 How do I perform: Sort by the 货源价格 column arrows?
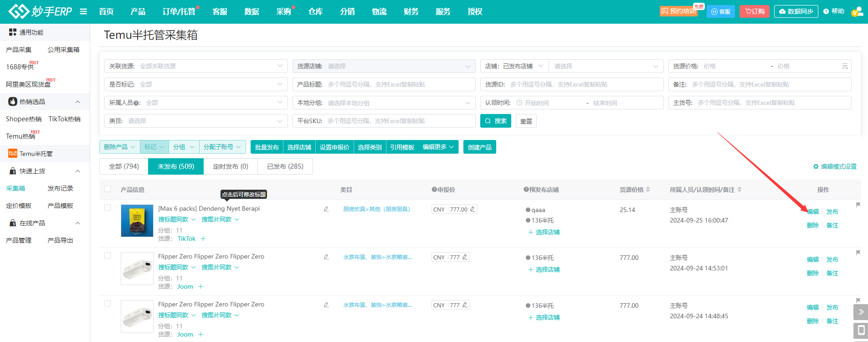[x=648, y=190]
